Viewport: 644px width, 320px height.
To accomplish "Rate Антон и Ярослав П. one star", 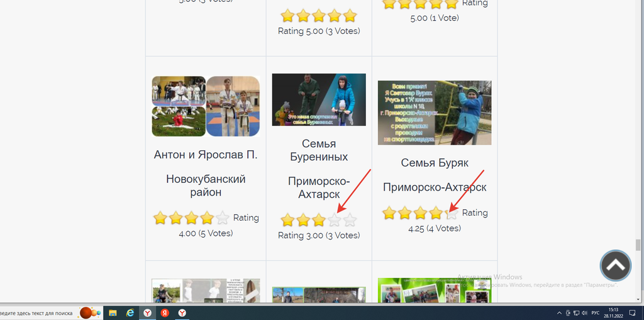I will point(160,218).
